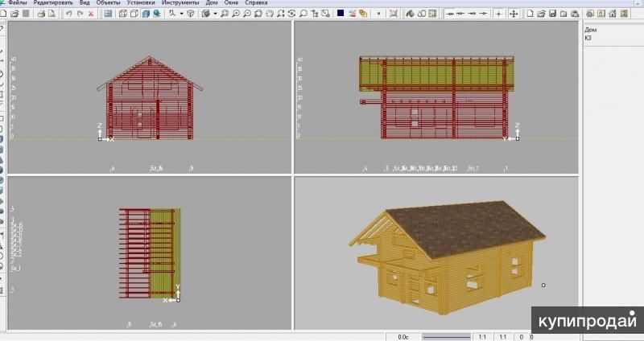Viewport: 644px width, 341px height.
Task: Select the four-arrow move icon
Action: pos(514,14)
